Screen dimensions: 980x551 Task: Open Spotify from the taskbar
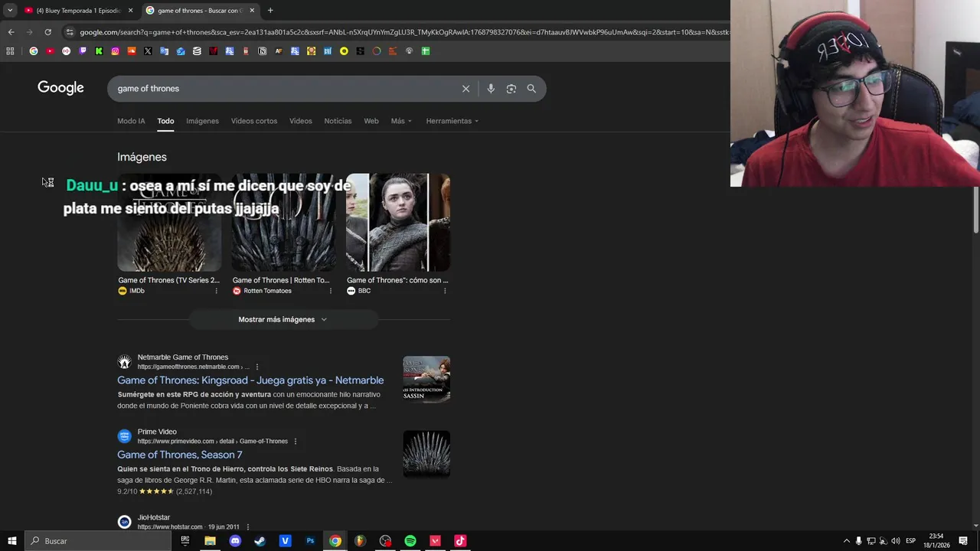[x=410, y=541]
